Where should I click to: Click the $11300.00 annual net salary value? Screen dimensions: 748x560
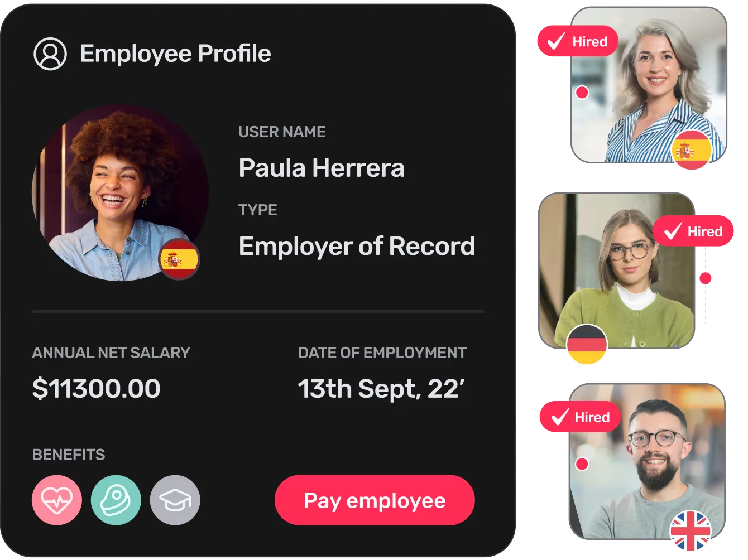click(97, 389)
